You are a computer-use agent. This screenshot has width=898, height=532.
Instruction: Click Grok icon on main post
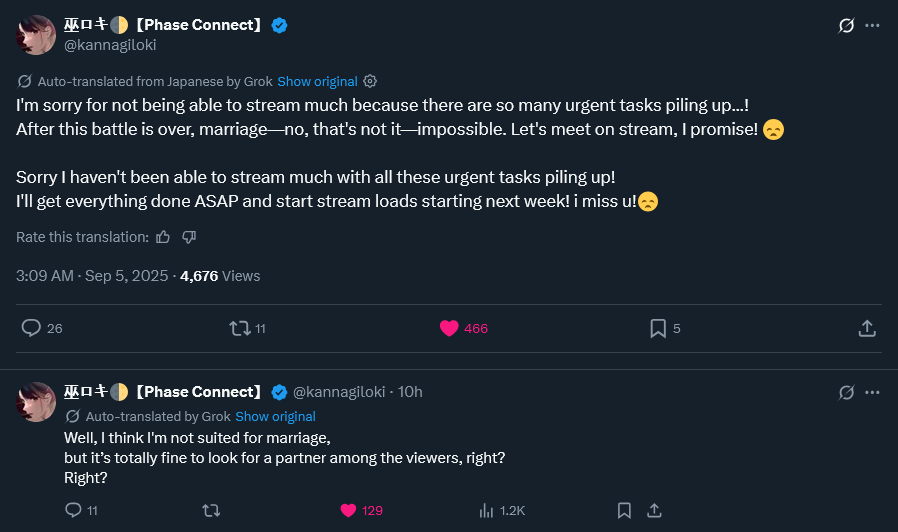[846, 26]
